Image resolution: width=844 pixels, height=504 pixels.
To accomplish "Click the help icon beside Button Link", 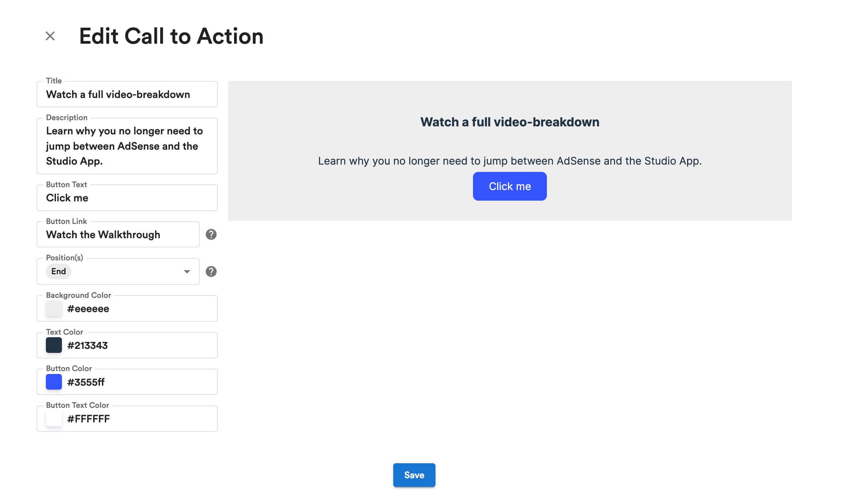I will pyautogui.click(x=210, y=235).
